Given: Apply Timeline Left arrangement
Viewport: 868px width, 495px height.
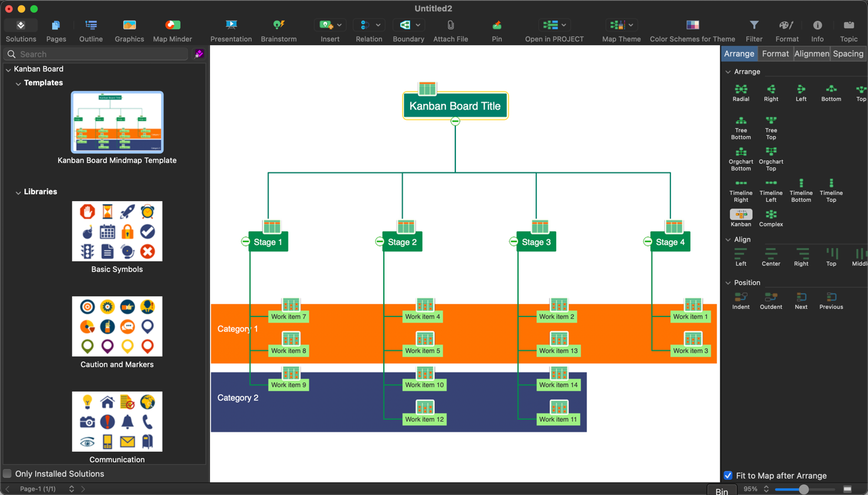Looking at the screenshot, I should 771,190.
